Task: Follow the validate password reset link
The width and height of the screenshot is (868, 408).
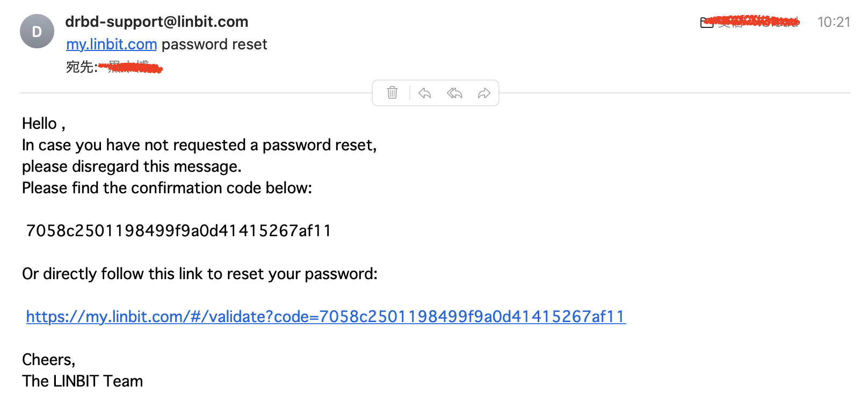Action: pos(325,317)
